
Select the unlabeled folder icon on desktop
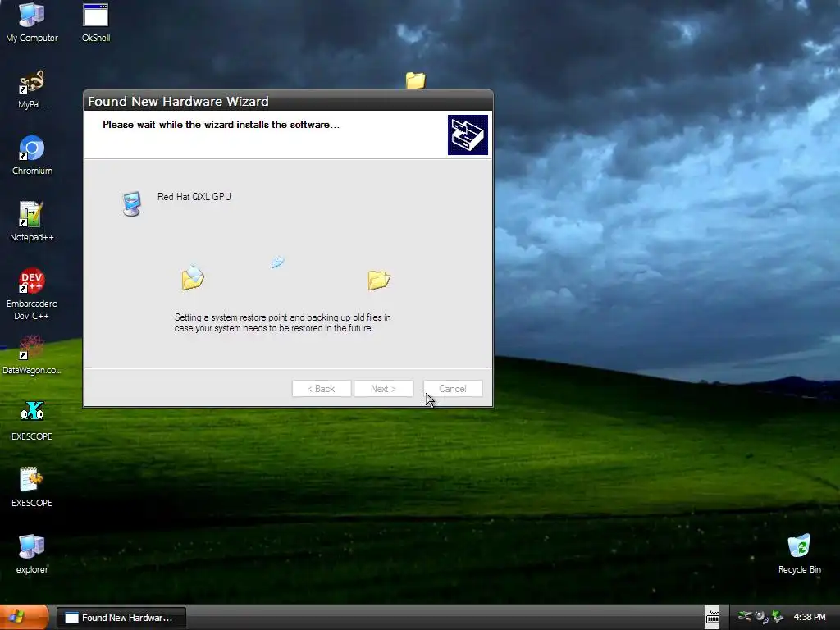pos(415,80)
